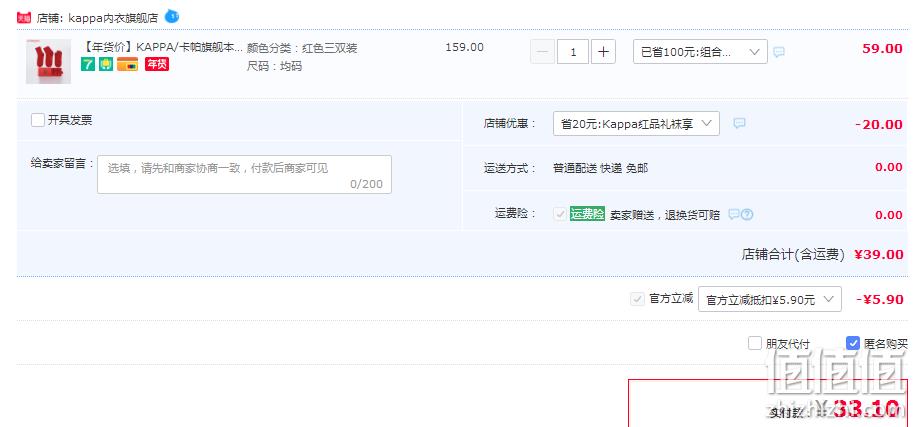Click the comment icon after 退换货可赔
Image resolution: width=915 pixels, height=427 pixels.
pyautogui.click(x=734, y=214)
